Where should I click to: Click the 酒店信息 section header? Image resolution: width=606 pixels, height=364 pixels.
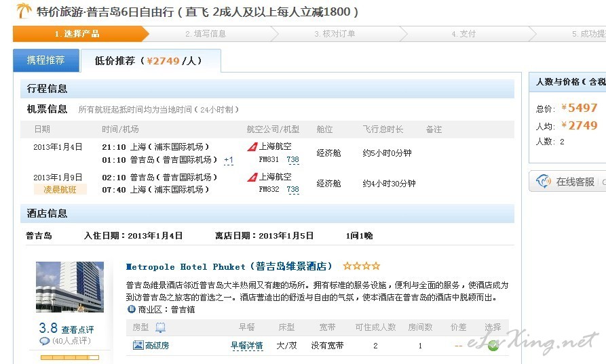(x=267, y=214)
